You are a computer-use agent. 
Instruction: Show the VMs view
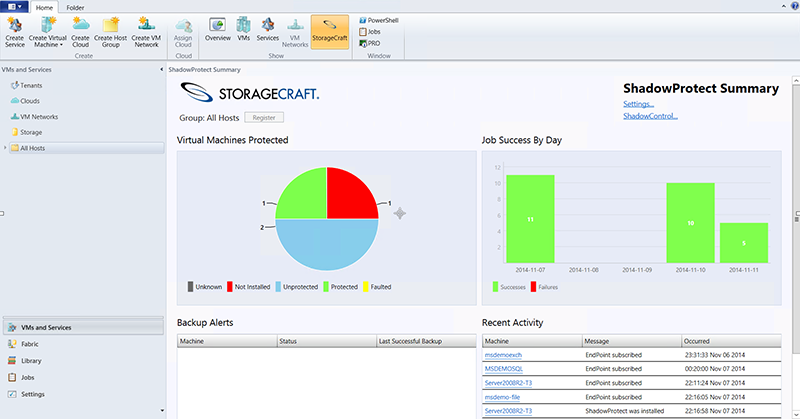point(243,29)
